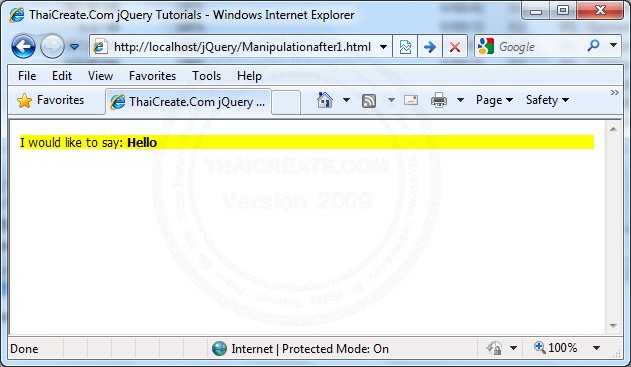This screenshot has height=367, width=631.
Task: Click the Google search provider icon
Action: [486, 46]
